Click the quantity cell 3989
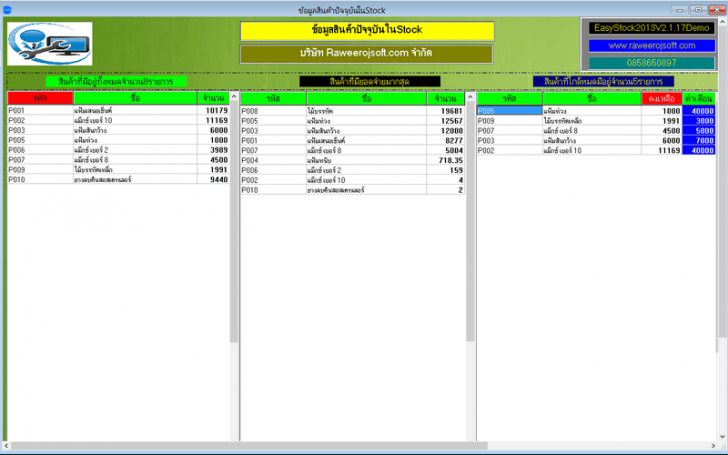Viewport: 728px width, 455px height. coord(214,150)
